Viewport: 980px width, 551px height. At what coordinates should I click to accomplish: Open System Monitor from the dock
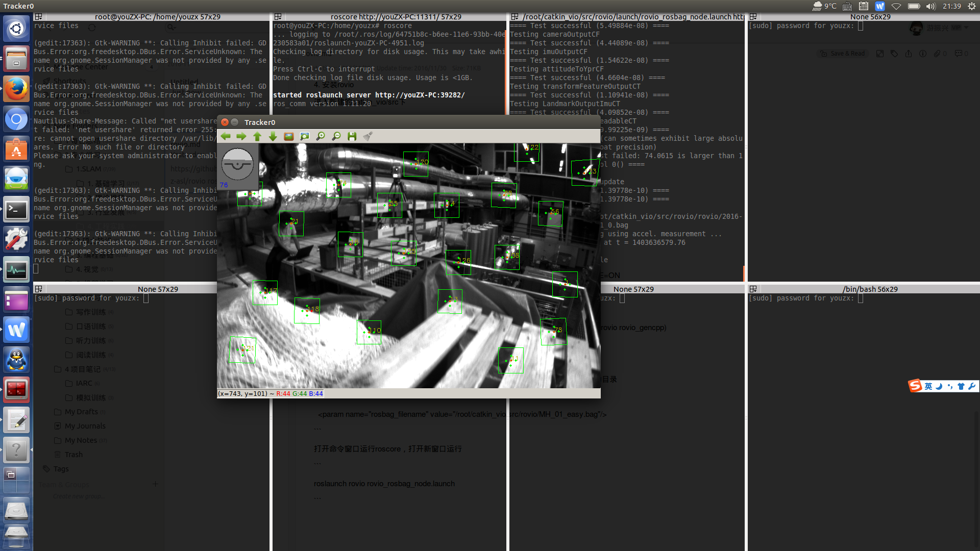point(16,270)
